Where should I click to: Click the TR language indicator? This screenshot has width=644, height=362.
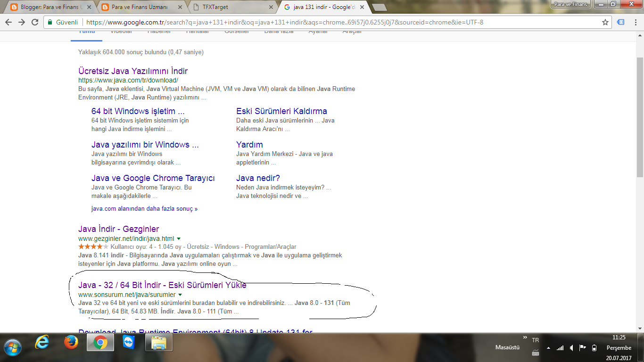(x=535, y=340)
